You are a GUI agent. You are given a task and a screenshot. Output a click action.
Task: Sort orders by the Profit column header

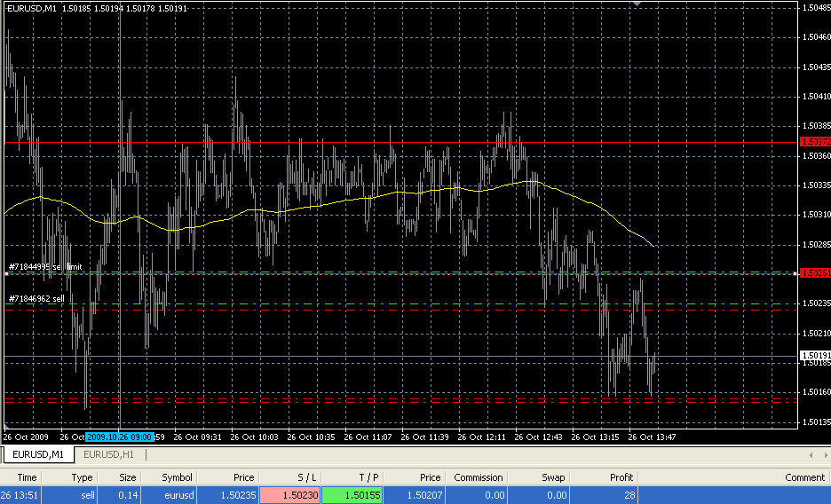coord(621,477)
